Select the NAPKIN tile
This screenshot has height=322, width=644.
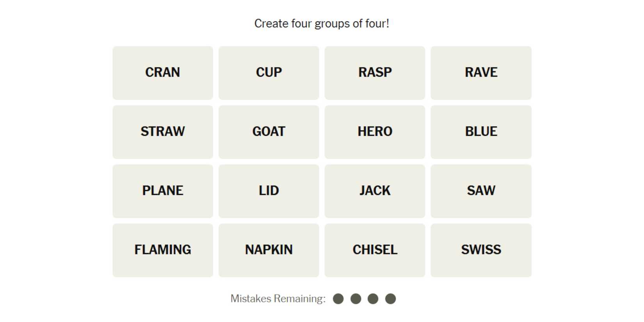click(x=269, y=250)
